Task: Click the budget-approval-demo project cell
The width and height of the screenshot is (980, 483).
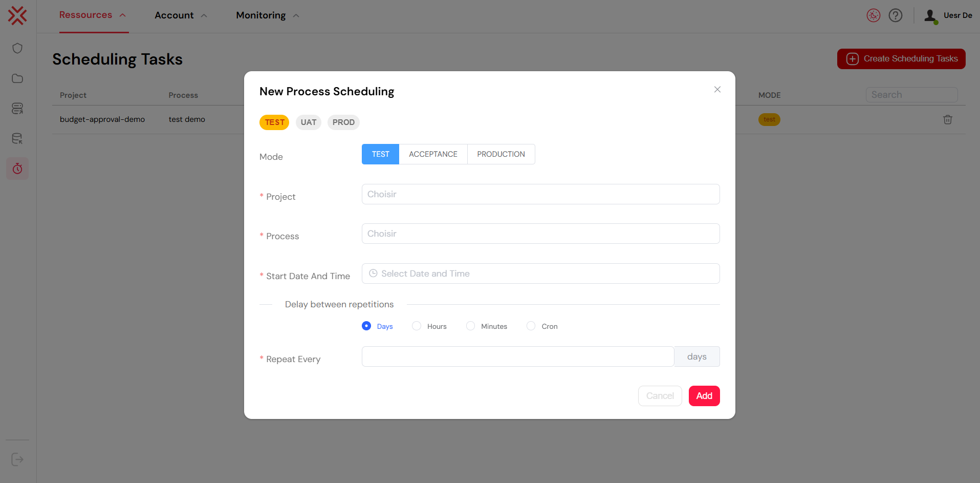Action: [102, 119]
